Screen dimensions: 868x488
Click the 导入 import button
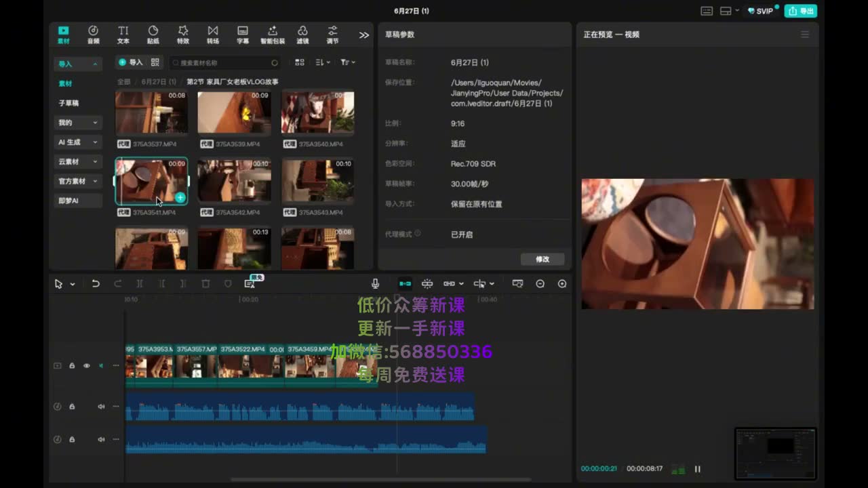(x=130, y=62)
